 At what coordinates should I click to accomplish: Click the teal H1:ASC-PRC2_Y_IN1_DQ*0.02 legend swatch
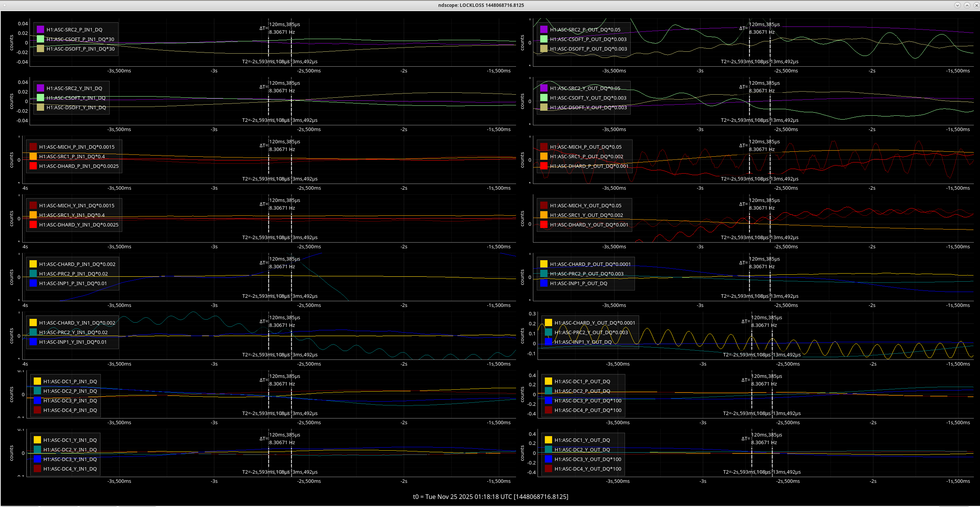click(x=33, y=332)
